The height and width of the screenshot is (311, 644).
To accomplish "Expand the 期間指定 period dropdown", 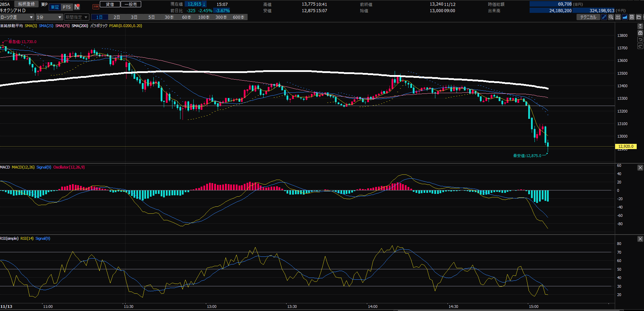I will [77, 17].
